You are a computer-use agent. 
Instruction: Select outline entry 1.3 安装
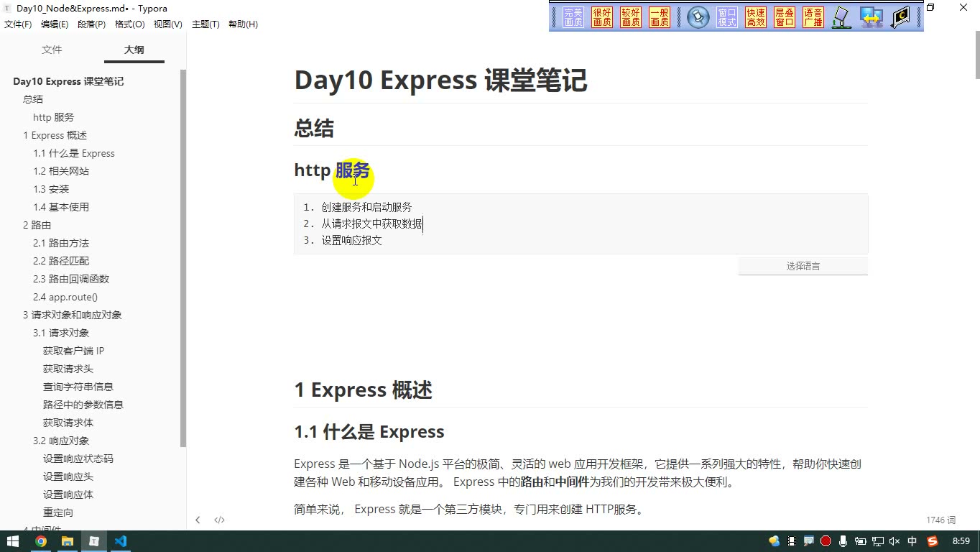click(51, 189)
